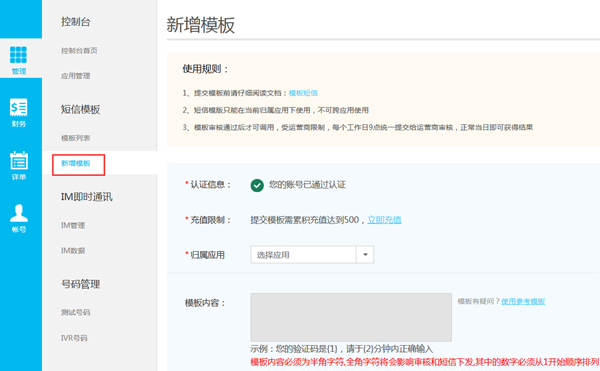Open 应用管理 in sidebar
600x371 pixels.
coord(76,76)
